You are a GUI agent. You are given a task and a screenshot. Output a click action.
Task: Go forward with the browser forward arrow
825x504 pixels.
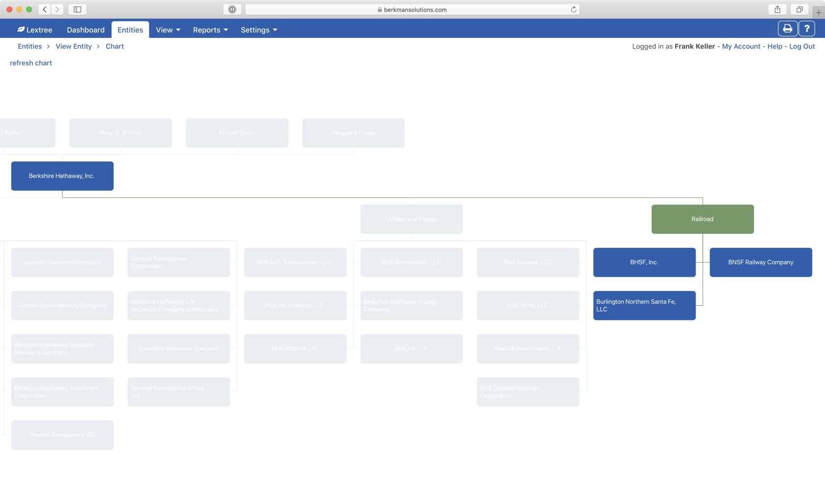(x=57, y=9)
